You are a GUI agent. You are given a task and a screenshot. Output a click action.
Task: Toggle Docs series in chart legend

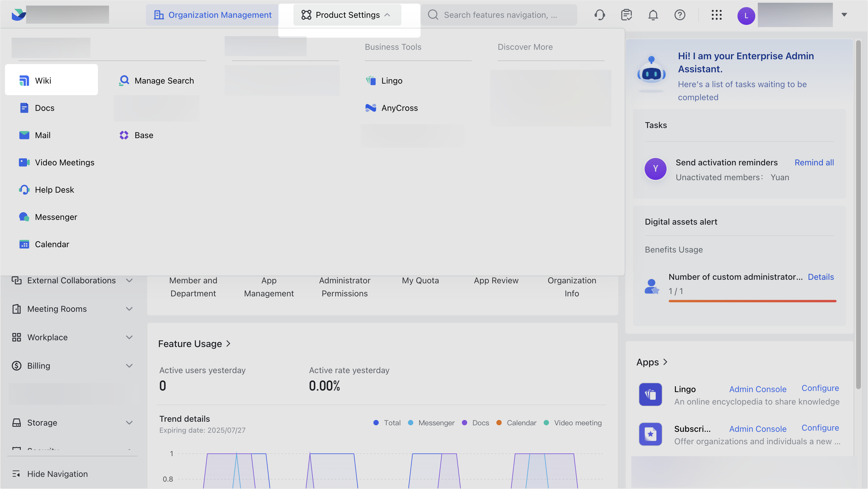[476, 423]
